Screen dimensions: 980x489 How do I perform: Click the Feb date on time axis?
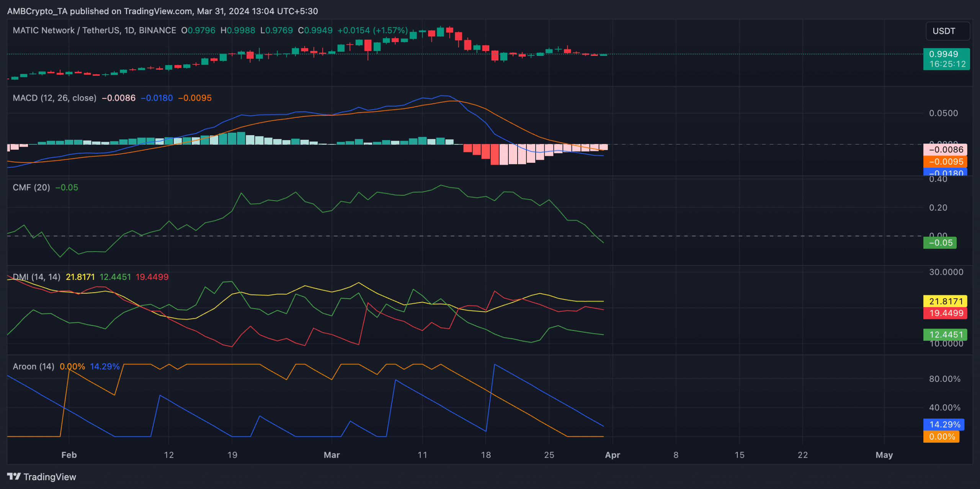pyautogui.click(x=69, y=455)
